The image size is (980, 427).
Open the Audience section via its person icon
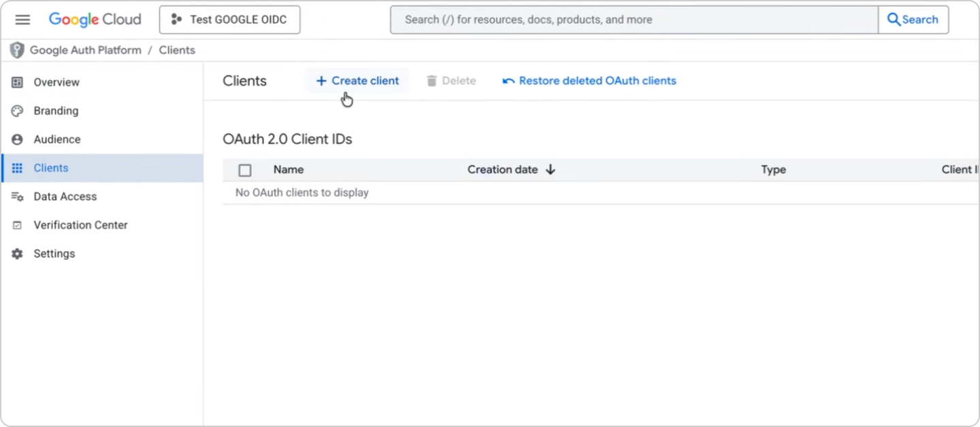tap(17, 139)
